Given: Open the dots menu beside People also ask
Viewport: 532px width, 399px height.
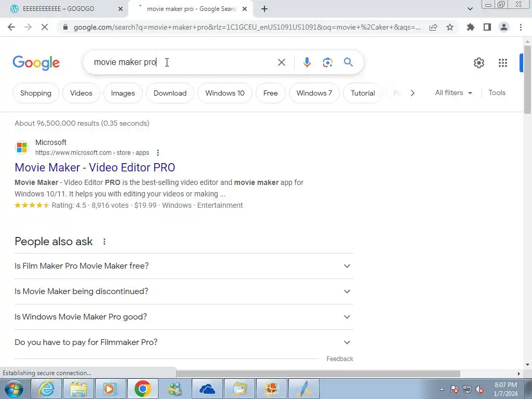Looking at the screenshot, I should pos(104,242).
